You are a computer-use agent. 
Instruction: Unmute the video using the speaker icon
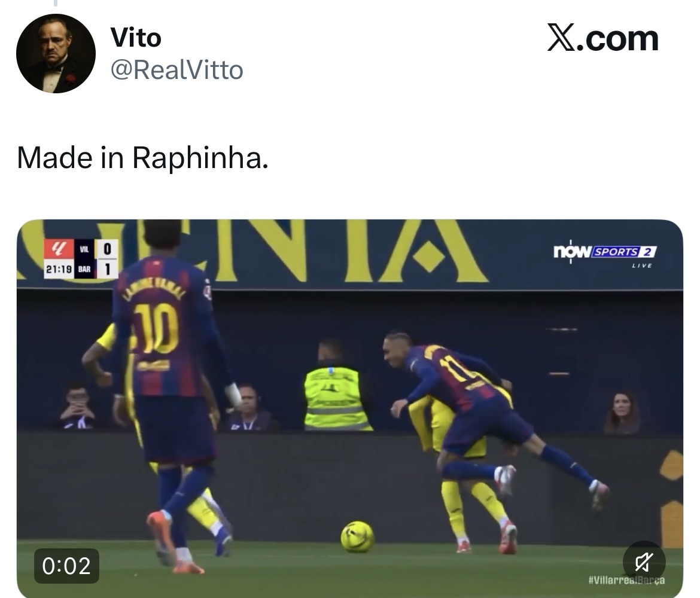644,562
